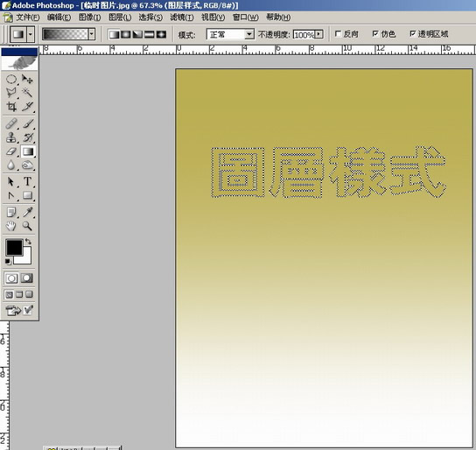This screenshot has height=450, width=476.
Task: Click the 不透明度 100% input field
Action: pos(304,34)
